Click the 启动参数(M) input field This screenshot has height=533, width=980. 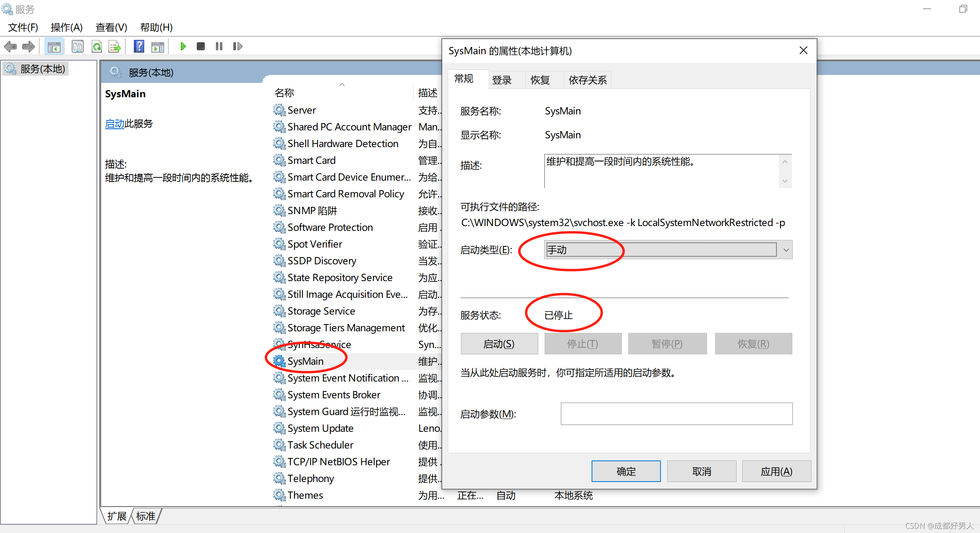coord(676,413)
